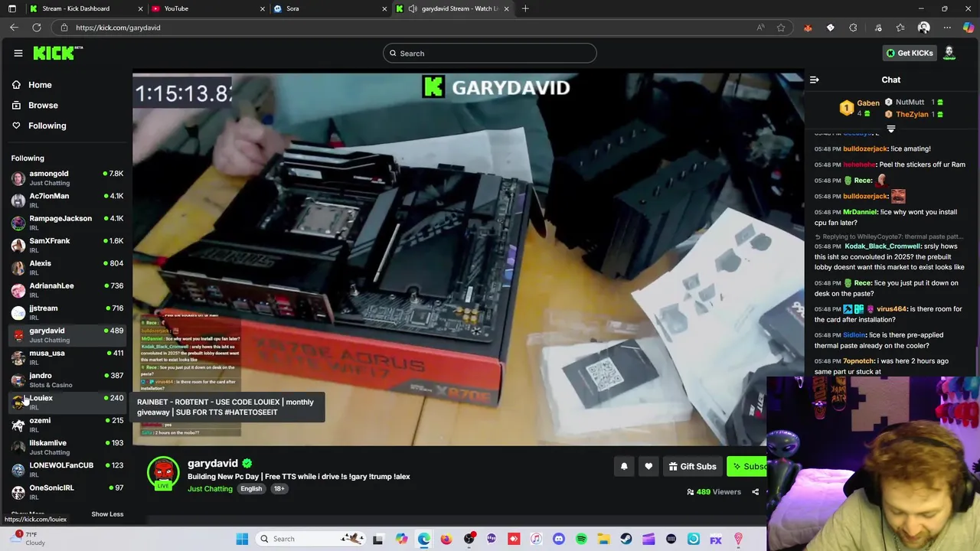
Task: Click TheZylan on the gift leaderboard
Action: click(x=912, y=114)
